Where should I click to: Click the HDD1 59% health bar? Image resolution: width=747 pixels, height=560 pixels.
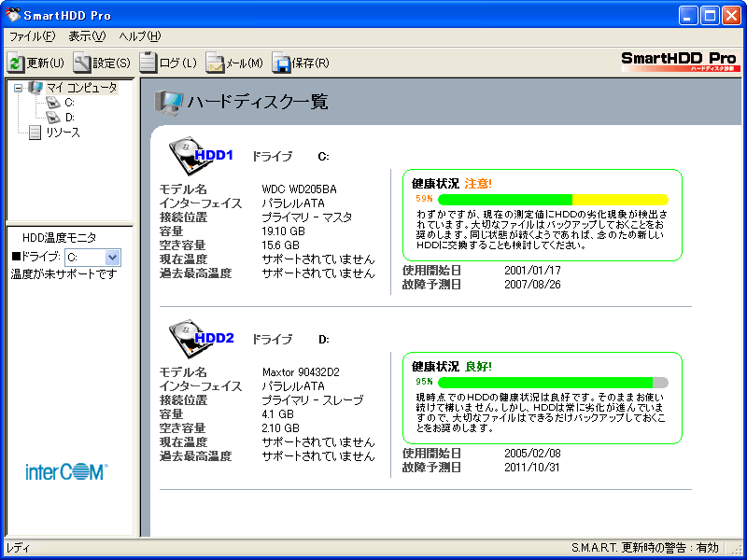point(553,200)
